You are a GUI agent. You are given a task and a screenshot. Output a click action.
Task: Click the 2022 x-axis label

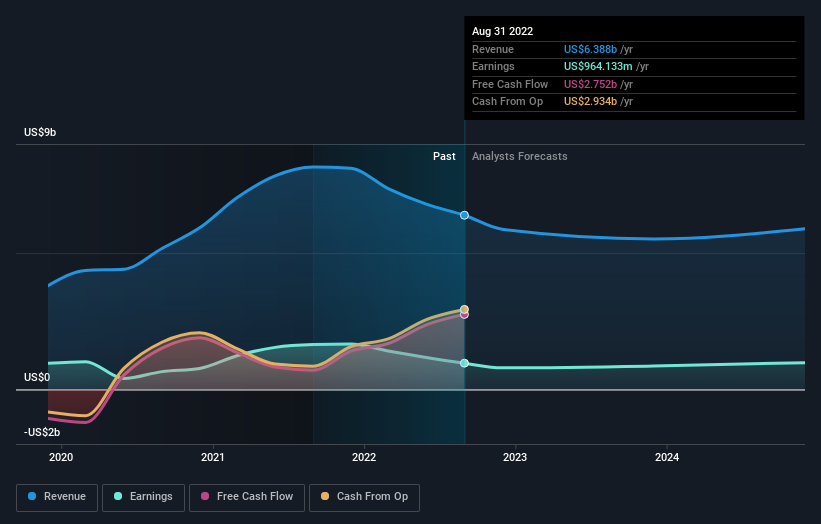pyautogui.click(x=364, y=457)
